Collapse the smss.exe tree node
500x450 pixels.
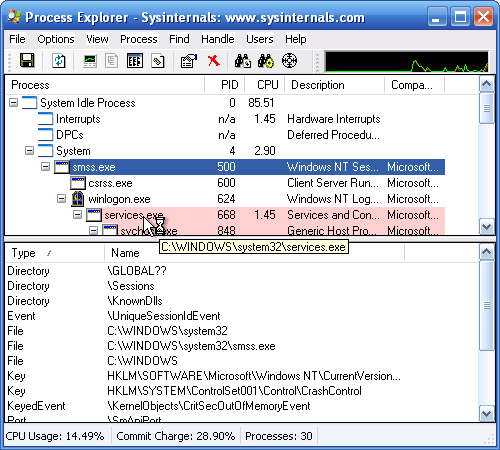(45, 167)
